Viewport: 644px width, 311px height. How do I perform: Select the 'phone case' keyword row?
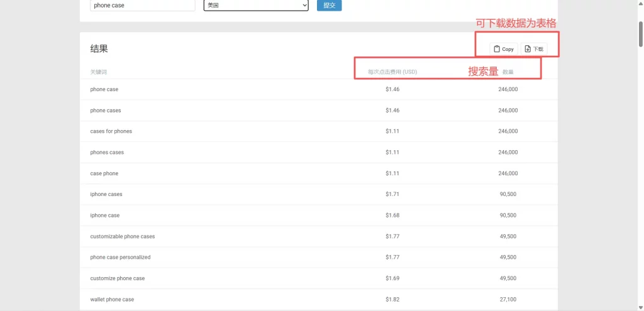pos(104,89)
